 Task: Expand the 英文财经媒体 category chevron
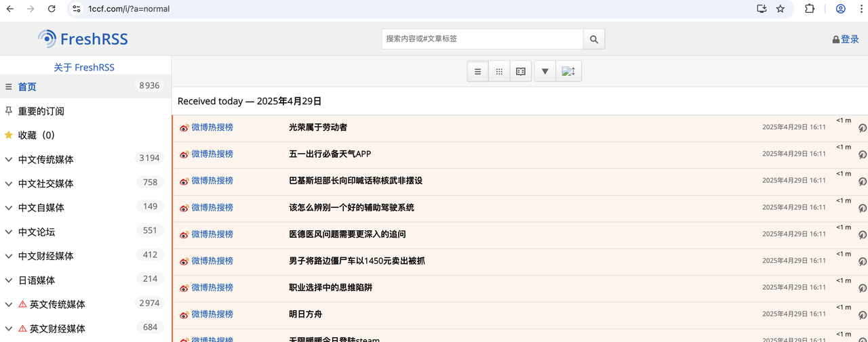(9, 328)
